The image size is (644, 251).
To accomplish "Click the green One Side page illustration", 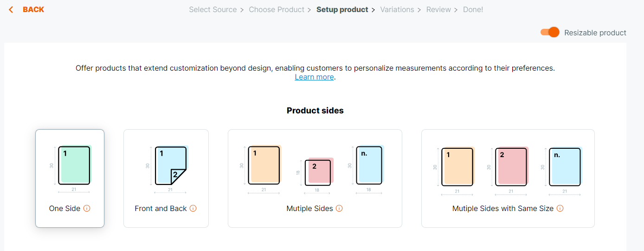I will (x=75, y=165).
